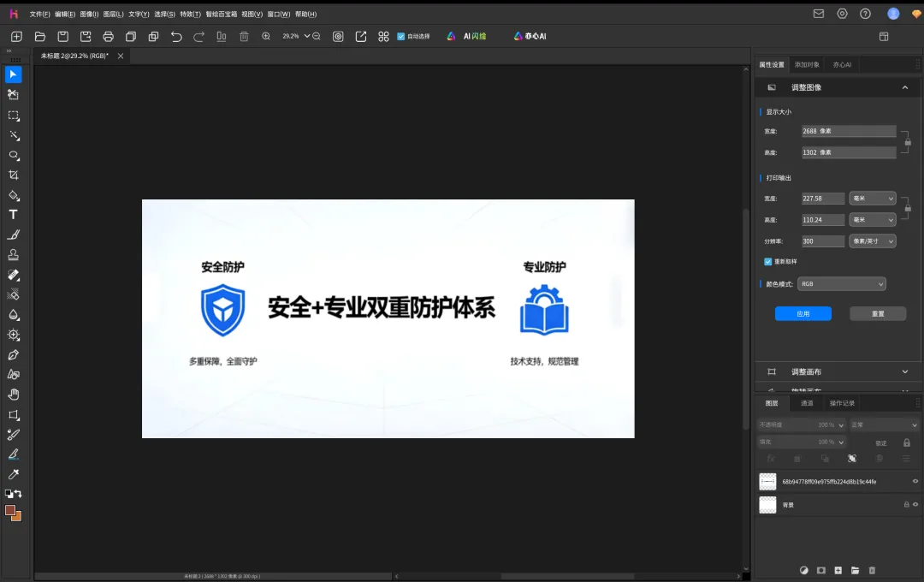The height and width of the screenshot is (582, 924).
Task: Switch to the 操作记录 tab
Action: (842, 403)
